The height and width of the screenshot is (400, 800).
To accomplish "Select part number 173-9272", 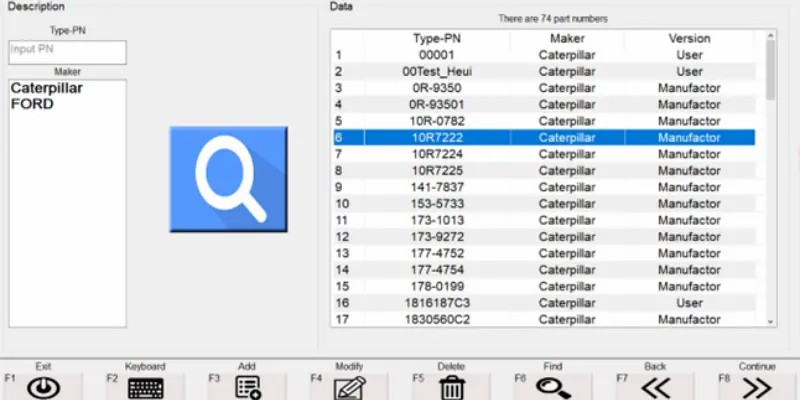I will point(544,237).
